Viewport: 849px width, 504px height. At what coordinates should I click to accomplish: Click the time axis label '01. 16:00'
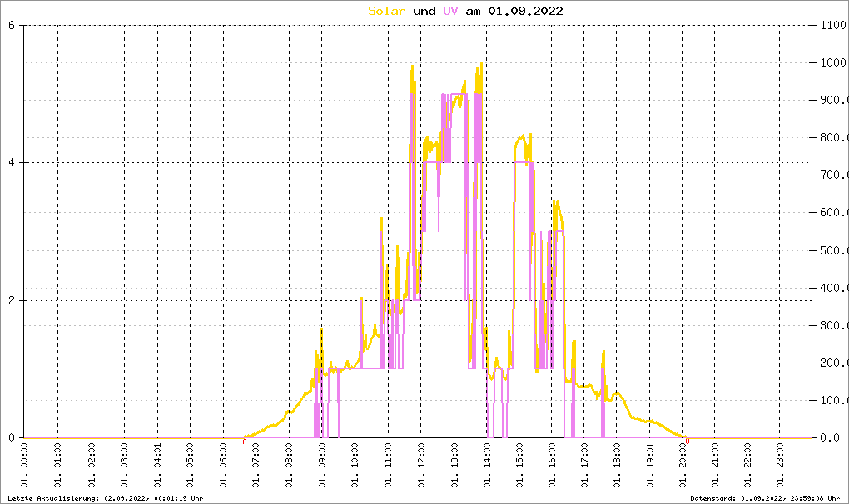pyautogui.click(x=552, y=465)
